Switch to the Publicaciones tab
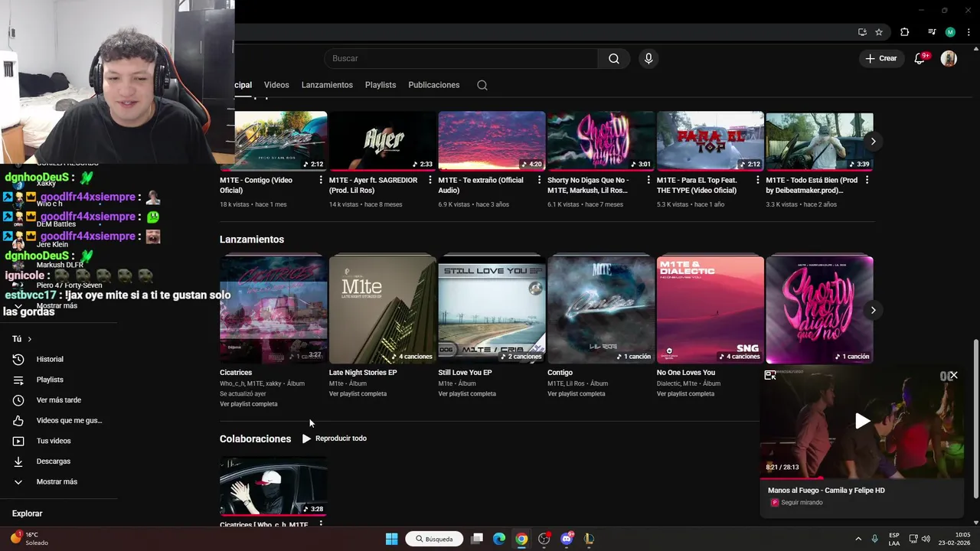This screenshot has height=551, width=980. 434,85
